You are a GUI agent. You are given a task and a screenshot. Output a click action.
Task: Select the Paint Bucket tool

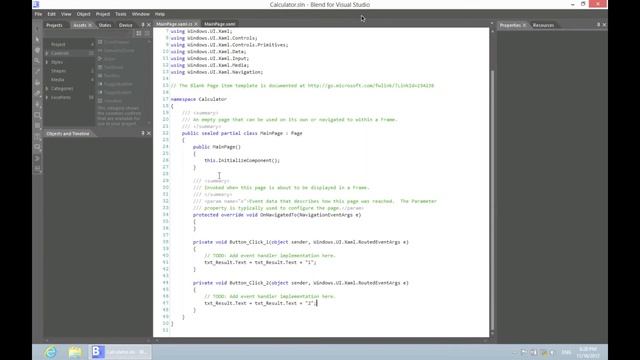pos(38,82)
